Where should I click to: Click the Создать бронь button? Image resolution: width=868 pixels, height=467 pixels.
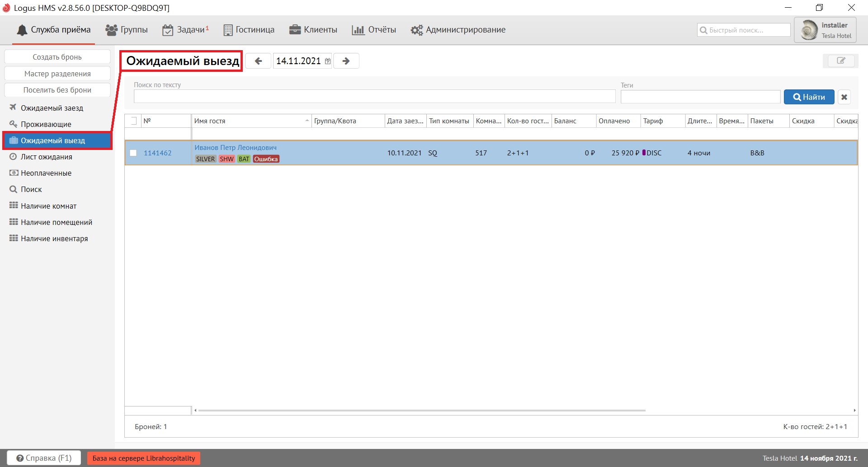(x=57, y=57)
